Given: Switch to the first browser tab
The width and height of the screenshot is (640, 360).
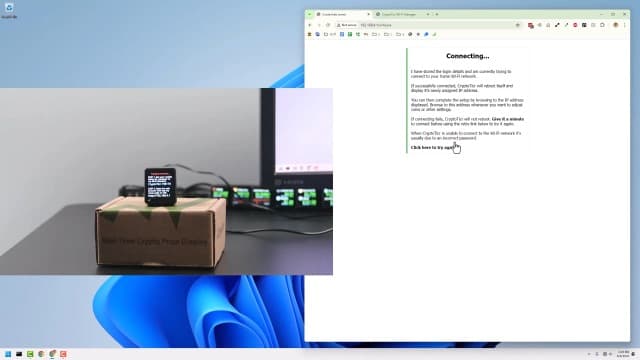Looking at the screenshot, I should pyautogui.click(x=344, y=14).
